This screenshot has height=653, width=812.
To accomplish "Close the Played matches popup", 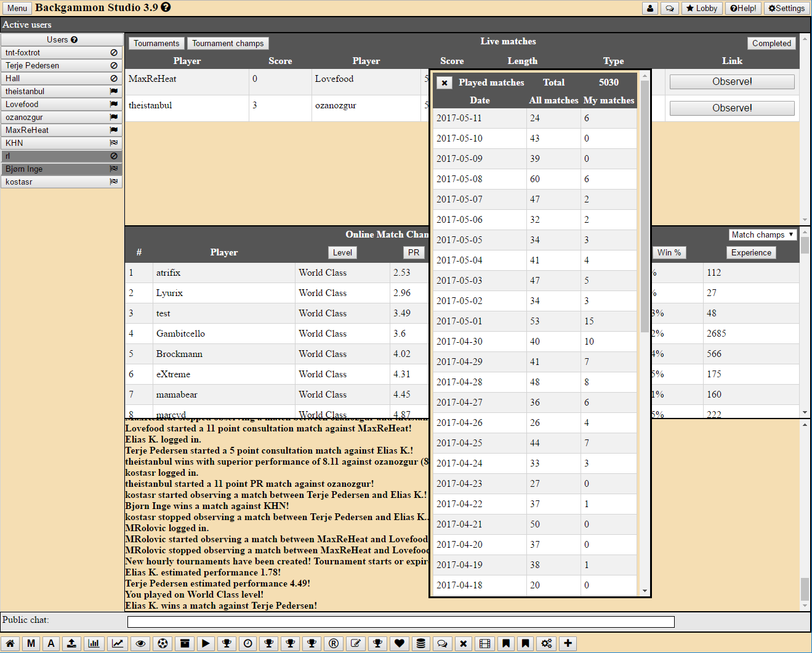I will 444,82.
